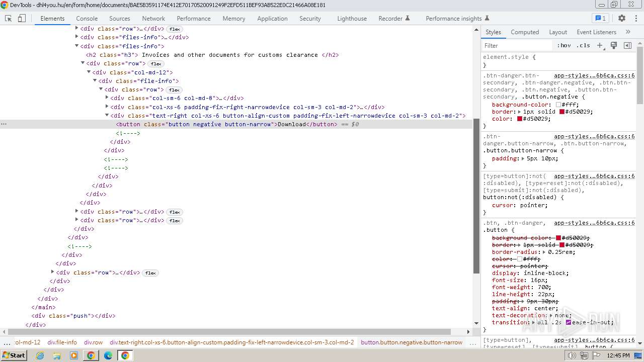Viewport: 644px width, 362px height.
Task: Toggle the rendering emulations paintbrush icon
Action: pos(614,45)
